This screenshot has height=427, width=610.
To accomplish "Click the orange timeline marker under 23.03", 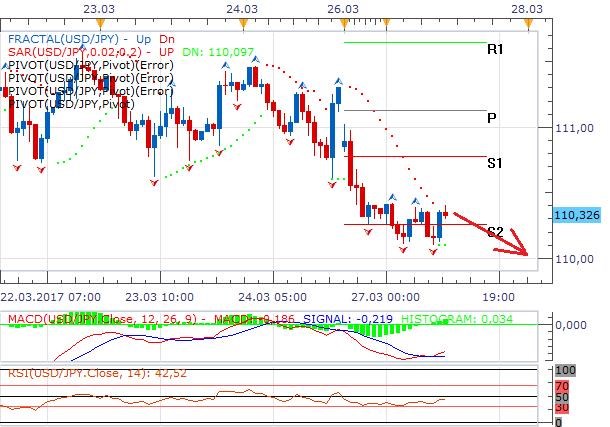I will click(x=100, y=24).
